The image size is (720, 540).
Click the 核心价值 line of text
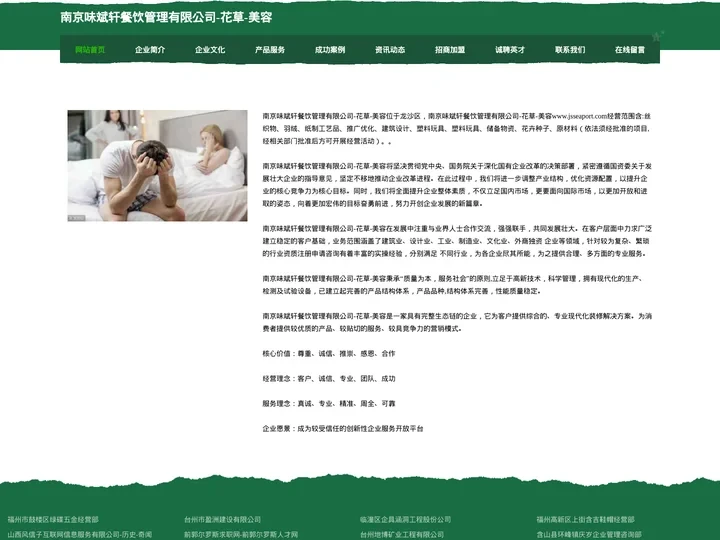329,354
